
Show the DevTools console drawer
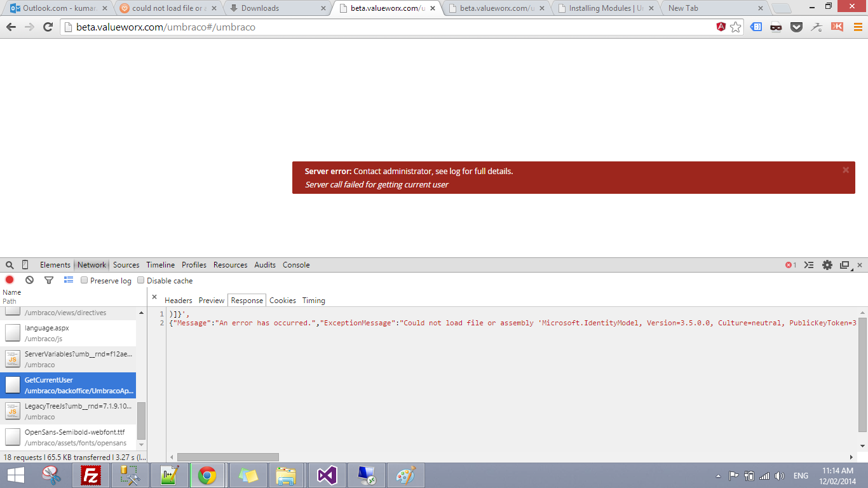[x=809, y=265]
